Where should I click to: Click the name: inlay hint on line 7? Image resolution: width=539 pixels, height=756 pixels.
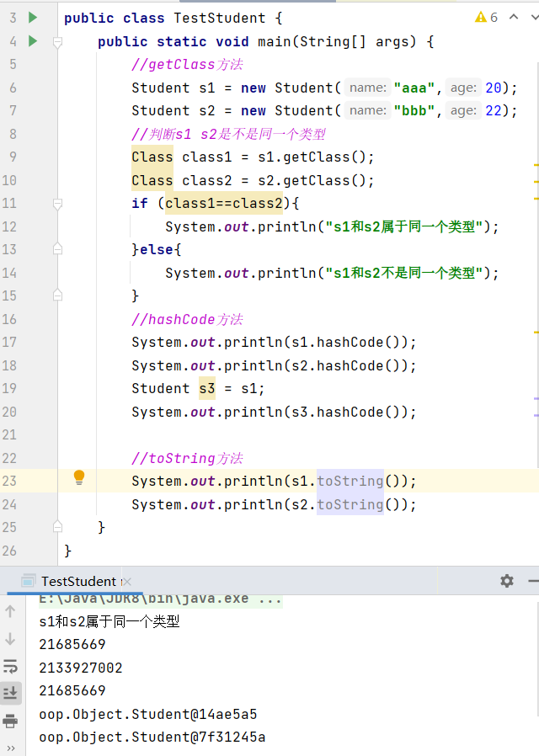click(368, 111)
